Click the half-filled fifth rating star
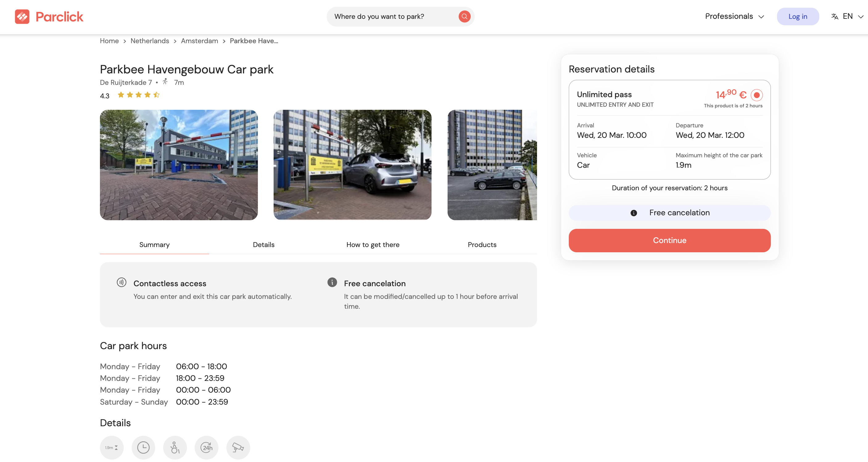 [x=156, y=95]
